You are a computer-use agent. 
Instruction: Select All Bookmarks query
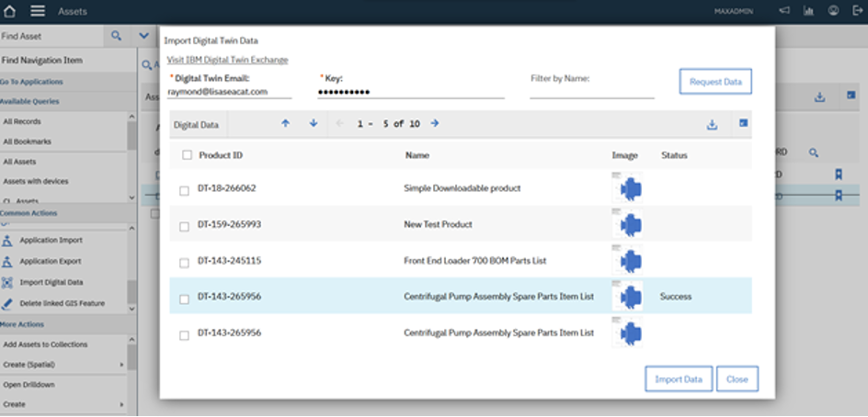click(x=28, y=141)
